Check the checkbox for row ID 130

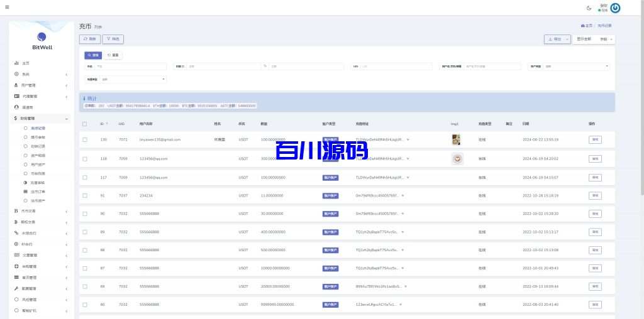tap(85, 139)
